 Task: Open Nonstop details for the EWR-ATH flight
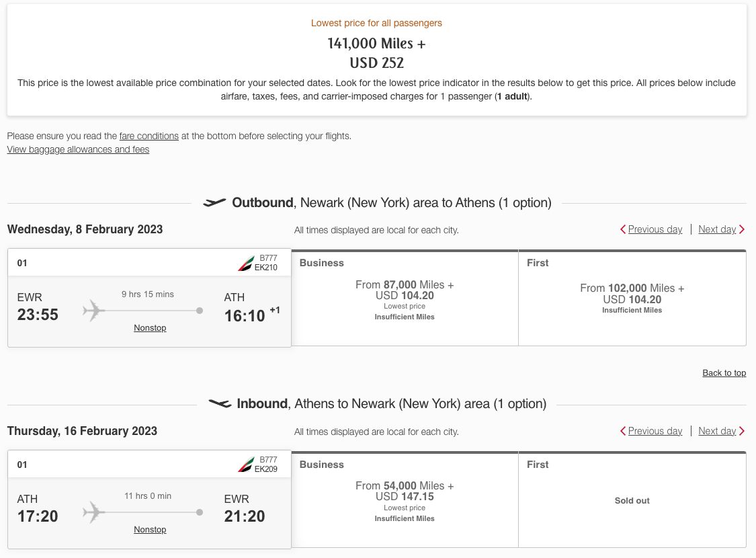[x=150, y=327]
